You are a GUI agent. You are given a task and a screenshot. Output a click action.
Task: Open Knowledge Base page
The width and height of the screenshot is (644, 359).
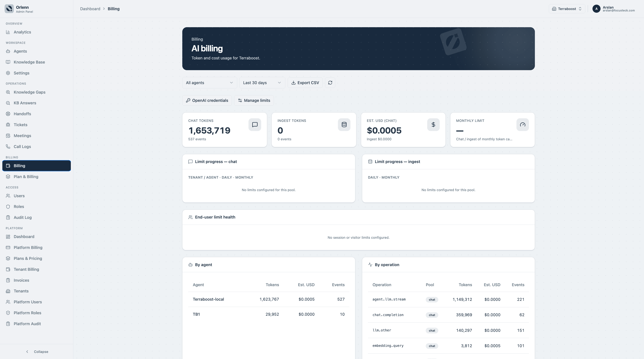coord(36,62)
